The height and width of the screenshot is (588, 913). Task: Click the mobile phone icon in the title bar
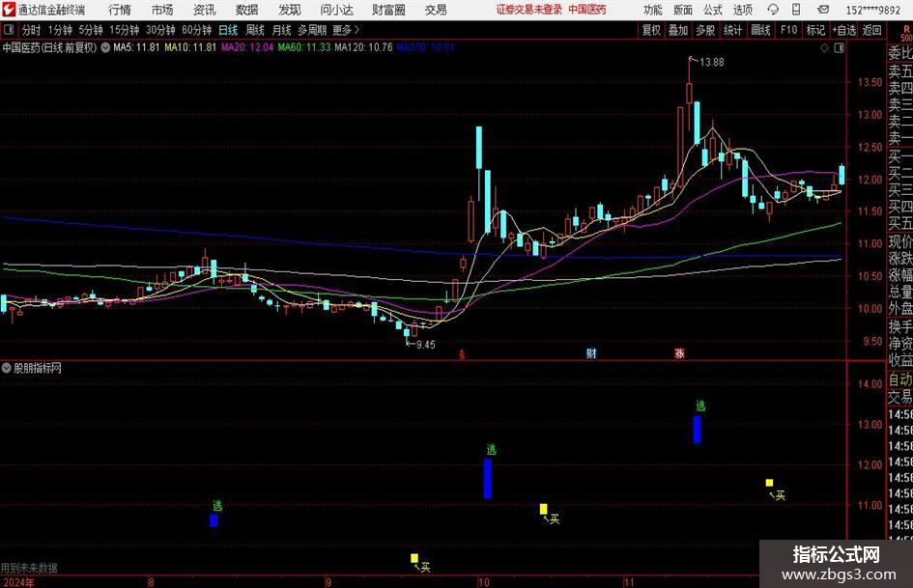[x=796, y=10]
